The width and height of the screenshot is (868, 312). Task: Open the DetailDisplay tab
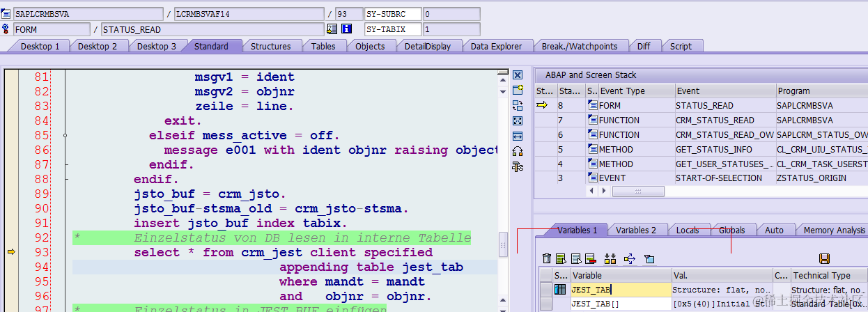(x=428, y=46)
